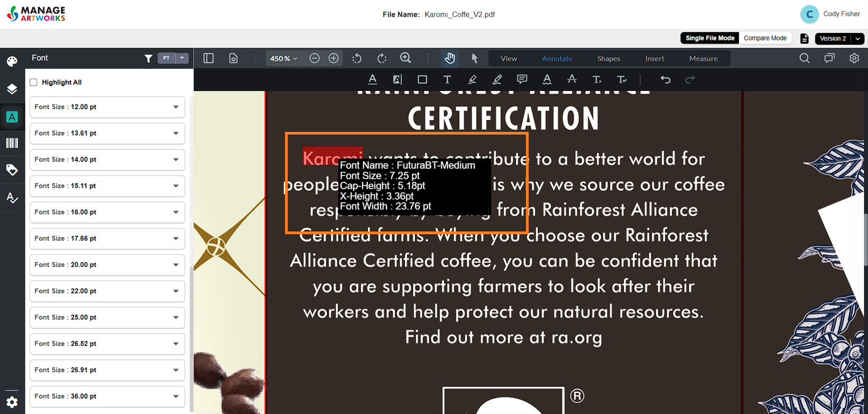Open Cody Fisher user profile
The image size is (868, 414).
click(x=830, y=14)
